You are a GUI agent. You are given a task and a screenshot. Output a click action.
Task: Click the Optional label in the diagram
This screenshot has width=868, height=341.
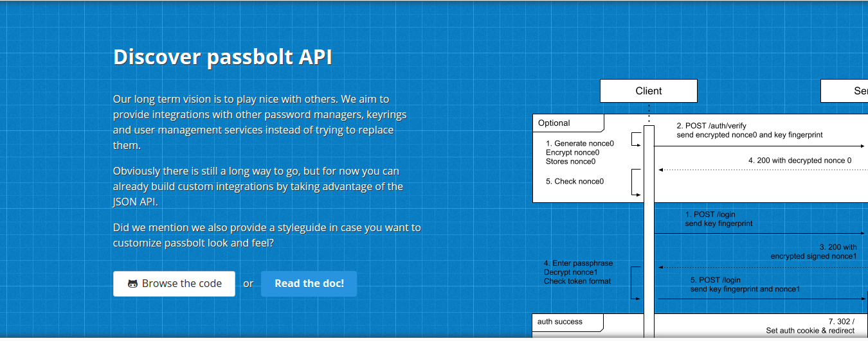pyautogui.click(x=554, y=123)
